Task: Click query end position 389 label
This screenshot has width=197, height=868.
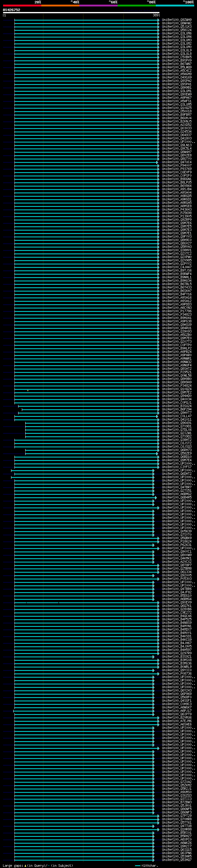Action: tap(155, 15)
